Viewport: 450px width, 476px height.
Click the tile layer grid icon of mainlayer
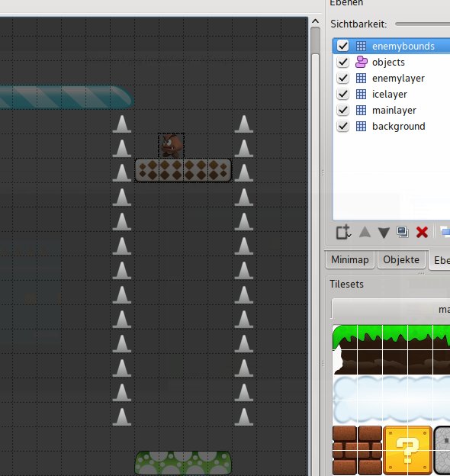361,110
